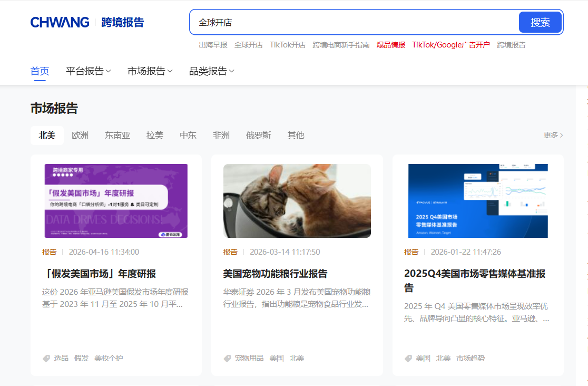The image size is (588, 386).
Task: Switch to the 东南亚 region tab
Action: 117,136
